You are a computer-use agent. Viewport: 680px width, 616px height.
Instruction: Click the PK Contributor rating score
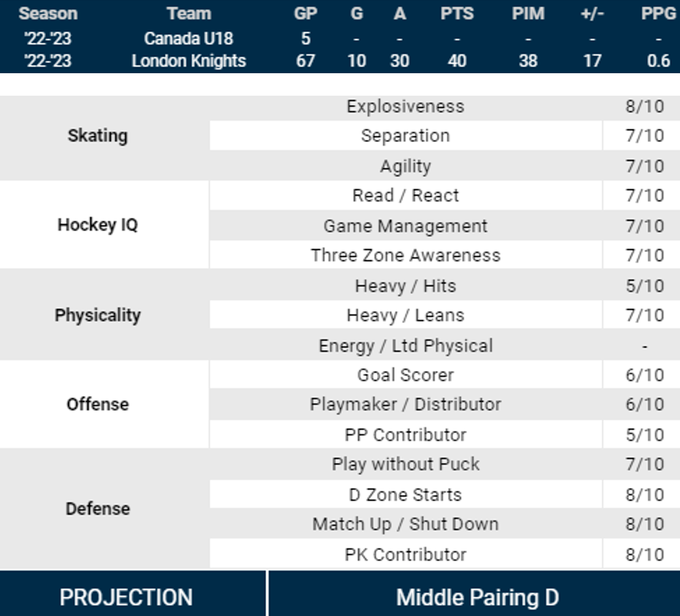(x=644, y=554)
